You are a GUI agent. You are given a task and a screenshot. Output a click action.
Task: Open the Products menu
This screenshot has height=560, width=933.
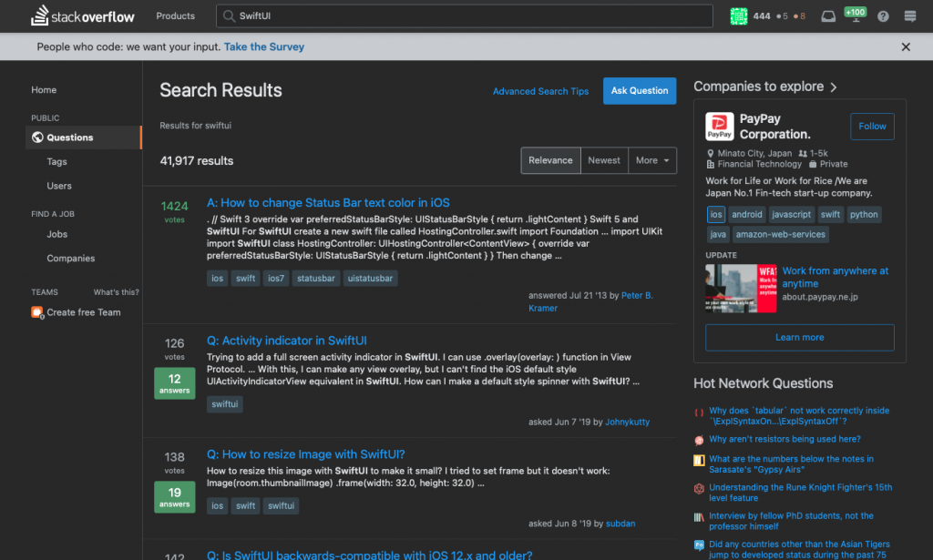pos(176,16)
